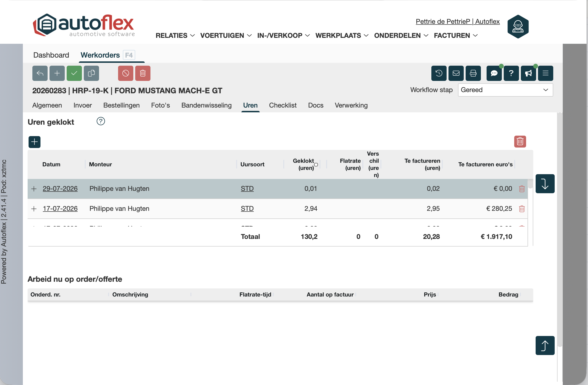Click Philippe van Hugten in 29-07-2026 row
The image size is (588, 385).
click(119, 188)
